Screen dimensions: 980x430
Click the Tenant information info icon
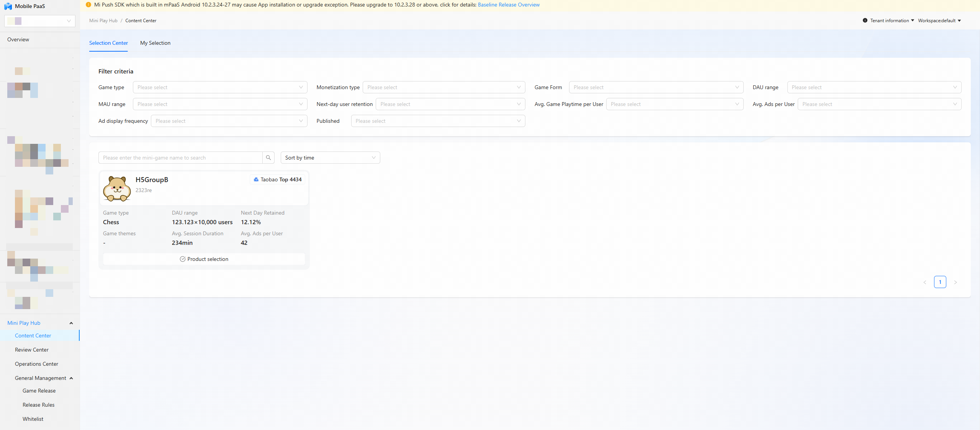pos(865,21)
